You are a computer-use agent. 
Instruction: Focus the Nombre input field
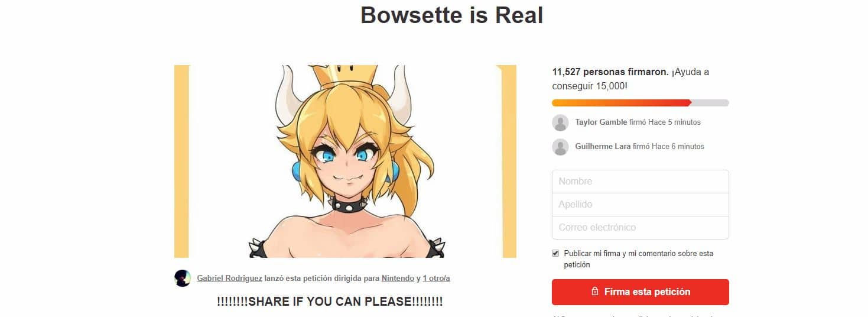point(641,182)
